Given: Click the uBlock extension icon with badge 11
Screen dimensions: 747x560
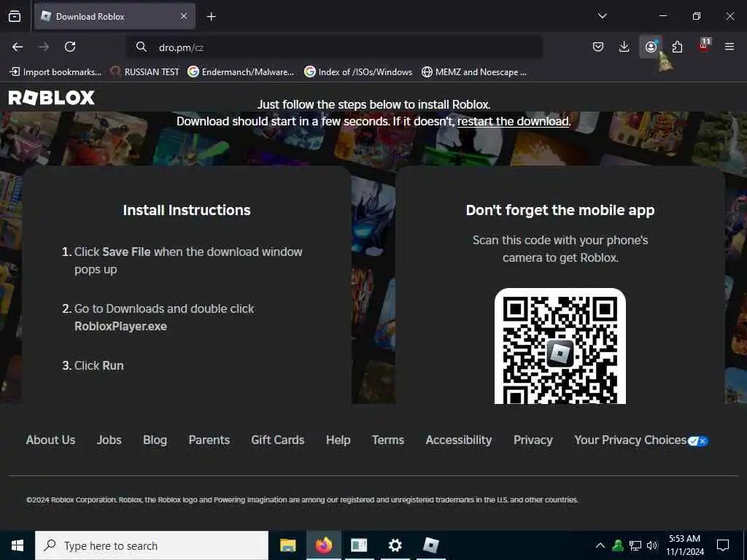Looking at the screenshot, I should (704, 46).
